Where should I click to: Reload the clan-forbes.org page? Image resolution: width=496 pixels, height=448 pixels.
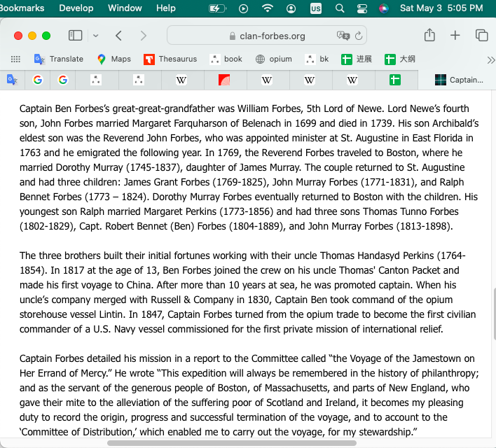[x=359, y=36]
